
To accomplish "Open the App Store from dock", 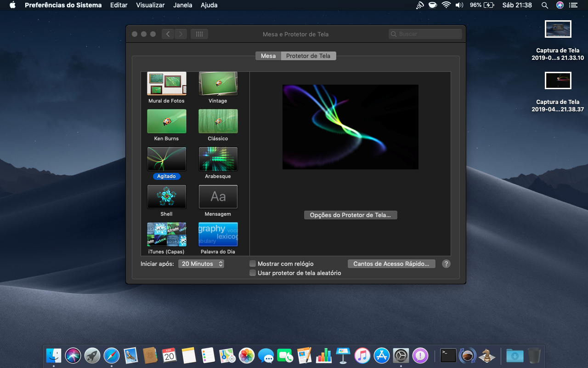I will [382, 356].
